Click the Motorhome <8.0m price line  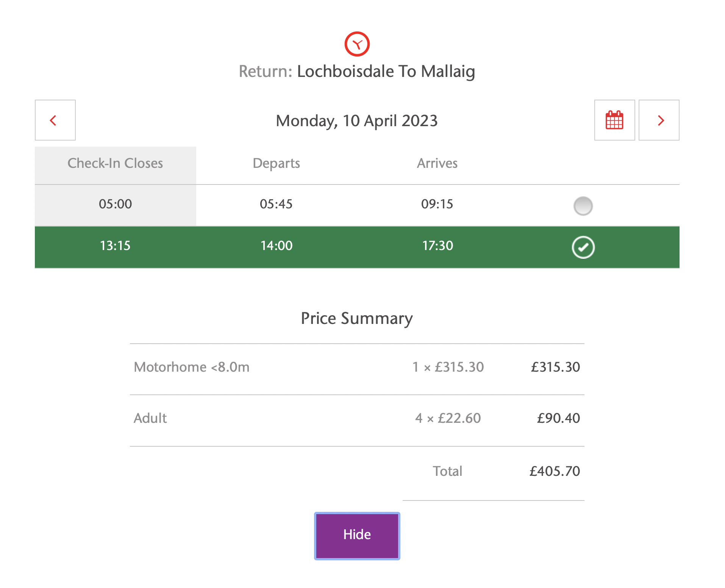point(357,367)
